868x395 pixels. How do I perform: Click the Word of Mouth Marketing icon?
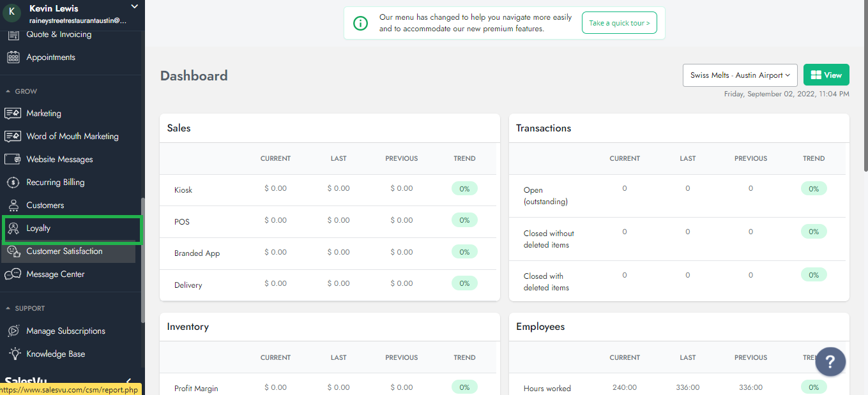(x=13, y=137)
